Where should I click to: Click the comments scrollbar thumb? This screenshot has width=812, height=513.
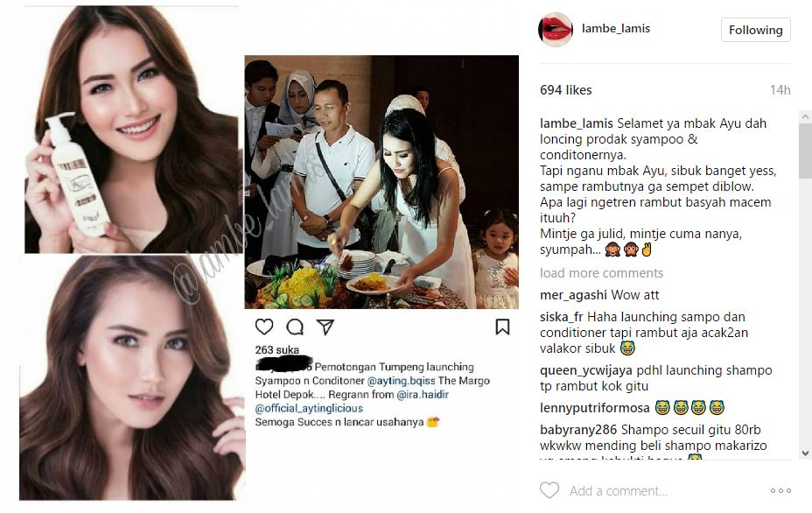tap(805, 151)
